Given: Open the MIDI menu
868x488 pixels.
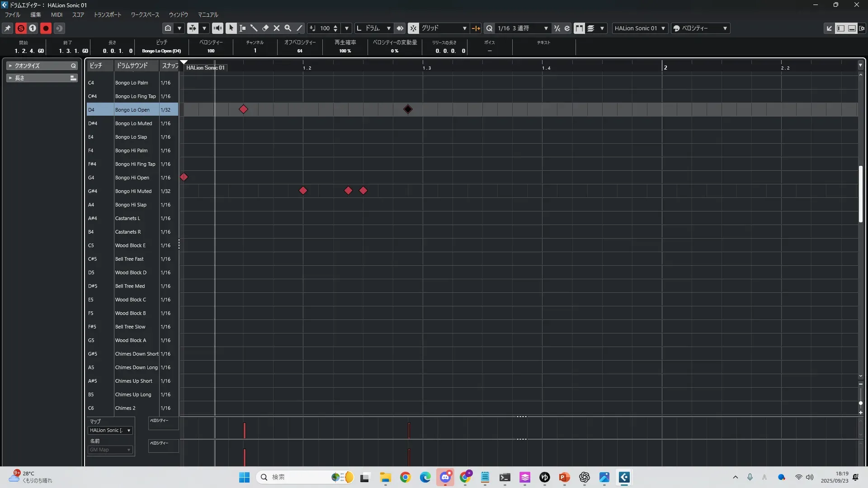Looking at the screenshot, I should (57, 15).
